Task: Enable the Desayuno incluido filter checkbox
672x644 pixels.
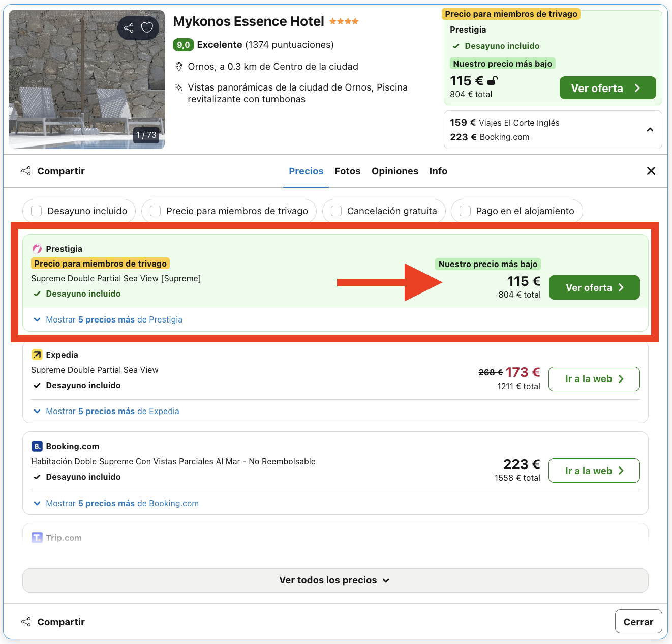Action: 37,211
